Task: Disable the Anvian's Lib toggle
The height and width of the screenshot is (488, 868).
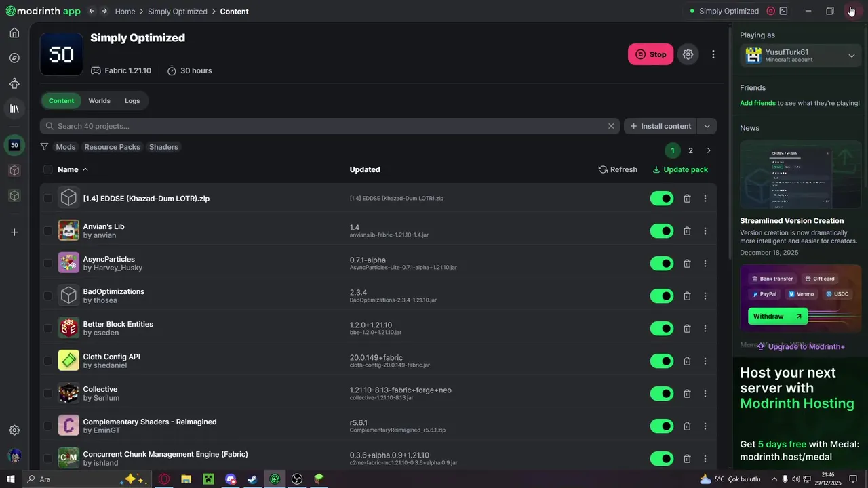Action: [x=662, y=231]
